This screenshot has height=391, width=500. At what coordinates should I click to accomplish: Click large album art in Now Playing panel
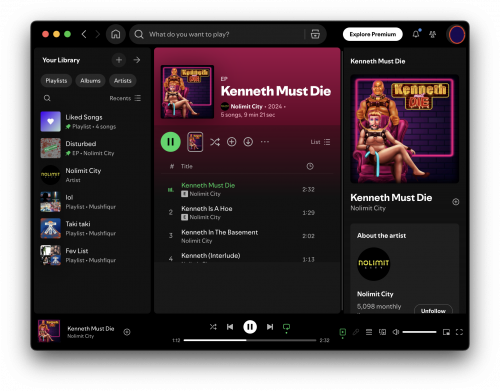[405, 129]
